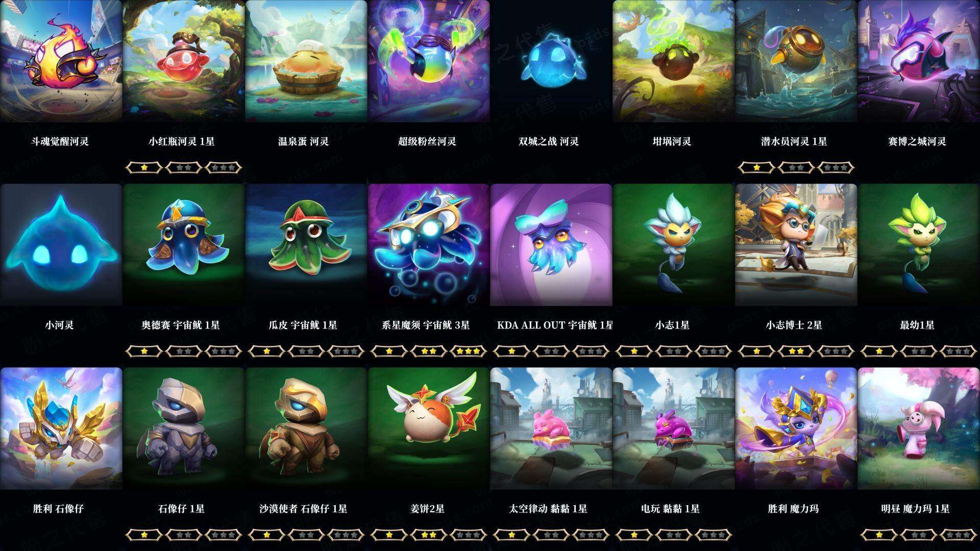This screenshot has width=980, height=551.
Task: Select 瓜皮 宇宙鱿 watermelon squid
Action: [306, 245]
